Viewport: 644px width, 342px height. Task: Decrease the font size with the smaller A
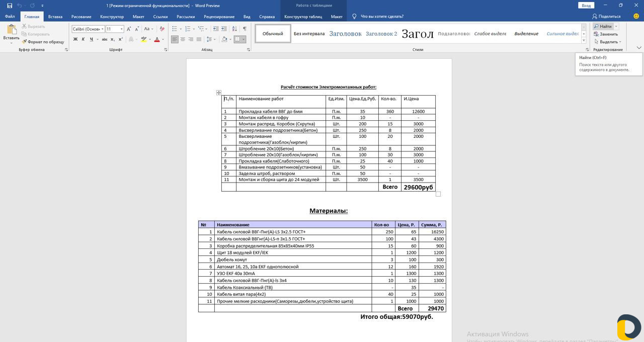137,29
